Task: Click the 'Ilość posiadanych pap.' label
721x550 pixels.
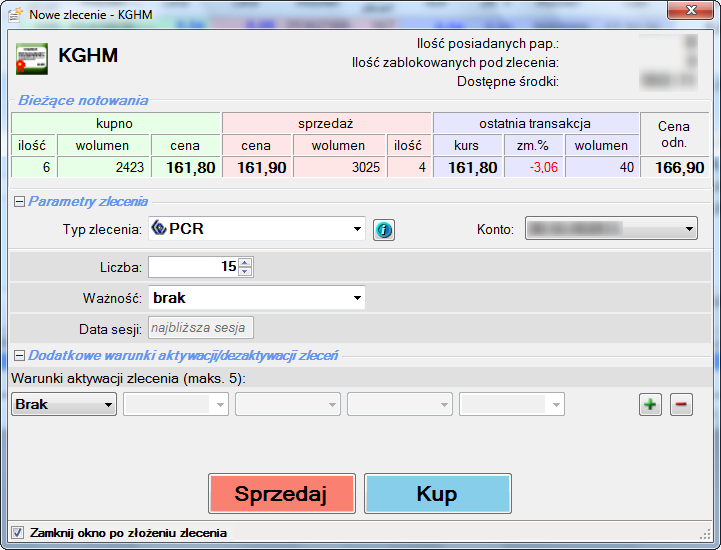Action: pos(488,44)
